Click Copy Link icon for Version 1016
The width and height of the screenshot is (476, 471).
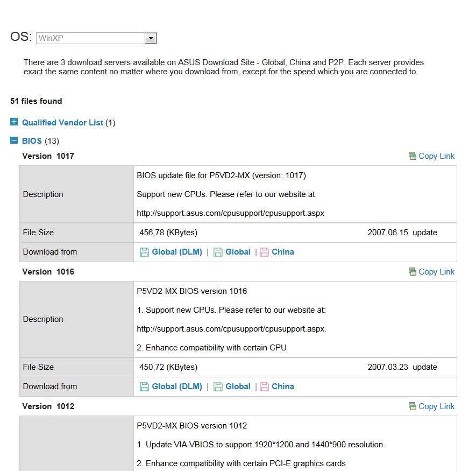[x=412, y=272]
